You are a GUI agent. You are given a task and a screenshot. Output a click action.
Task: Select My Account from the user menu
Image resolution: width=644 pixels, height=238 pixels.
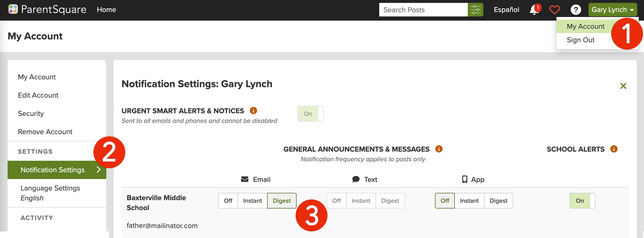585,26
